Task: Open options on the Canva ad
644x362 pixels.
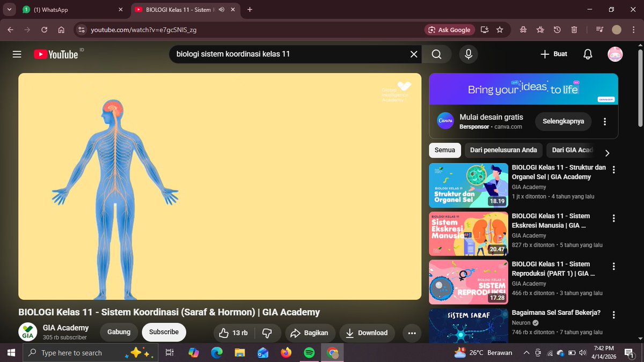Action: [x=605, y=121]
